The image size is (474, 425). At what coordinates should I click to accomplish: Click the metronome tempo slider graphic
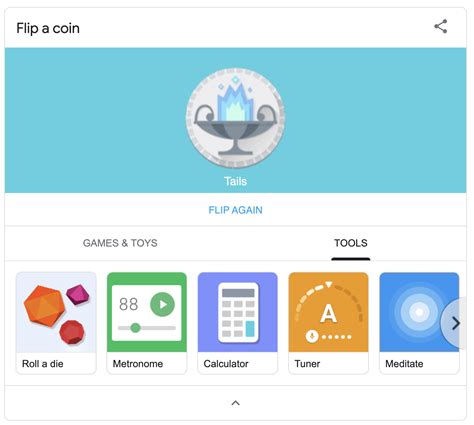click(147, 328)
